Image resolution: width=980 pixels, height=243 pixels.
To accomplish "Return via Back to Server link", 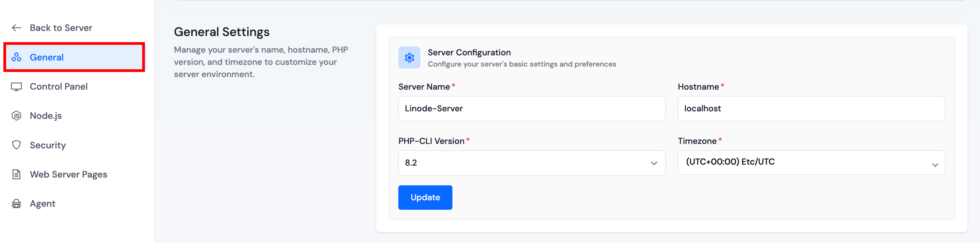I will (x=61, y=28).
